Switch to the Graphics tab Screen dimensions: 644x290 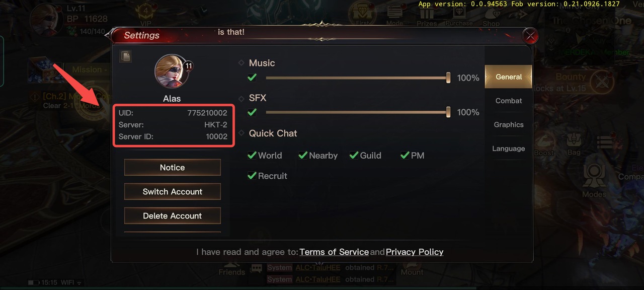[509, 125]
